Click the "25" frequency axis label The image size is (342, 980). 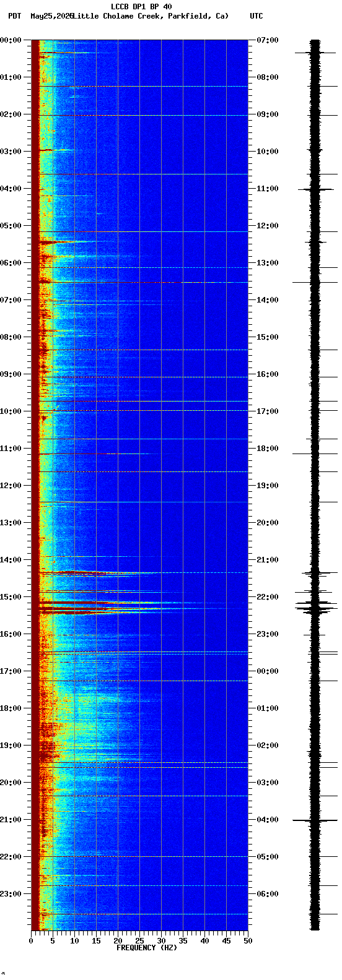(139, 941)
